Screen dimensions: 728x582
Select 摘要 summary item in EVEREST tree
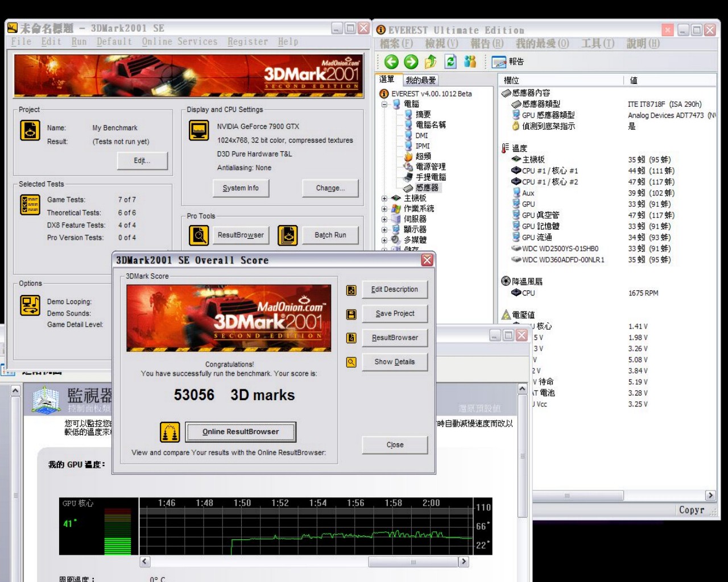coord(418,114)
